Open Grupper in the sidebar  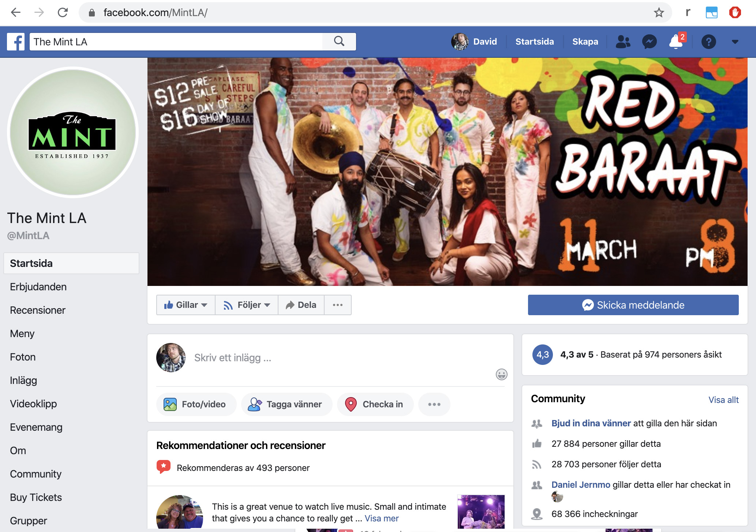[28, 521]
